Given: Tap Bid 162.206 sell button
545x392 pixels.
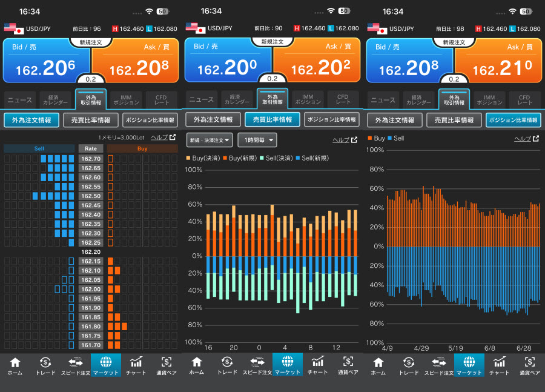Looking at the screenshot, I should pyautogui.click(x=46, y=61).
